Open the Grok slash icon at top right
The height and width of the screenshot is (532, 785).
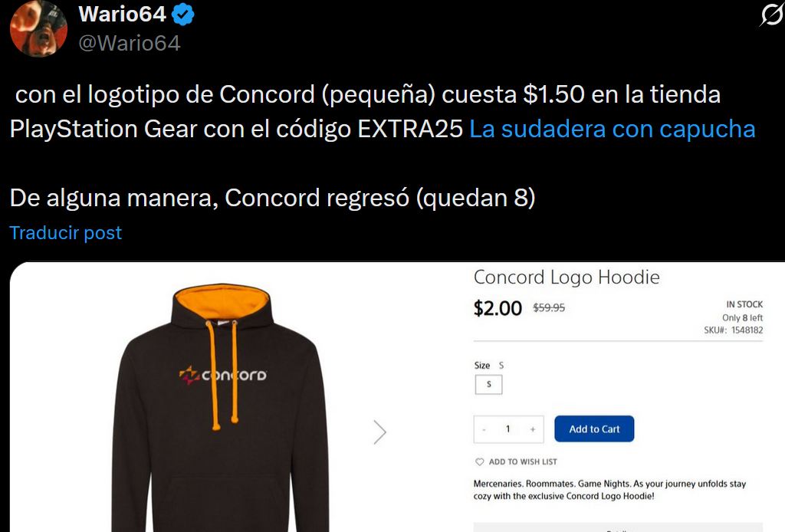[x=771, y=15]
